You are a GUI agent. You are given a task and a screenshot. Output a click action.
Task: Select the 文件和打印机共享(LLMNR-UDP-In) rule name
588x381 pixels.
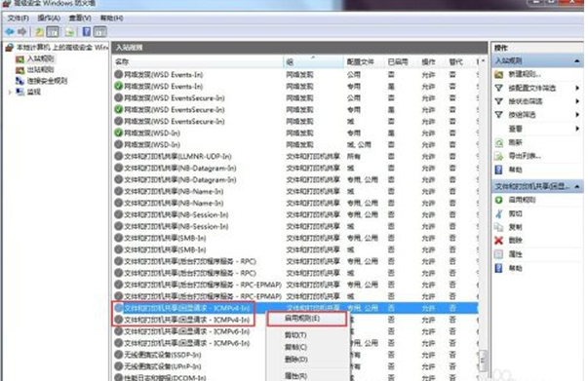177,156
